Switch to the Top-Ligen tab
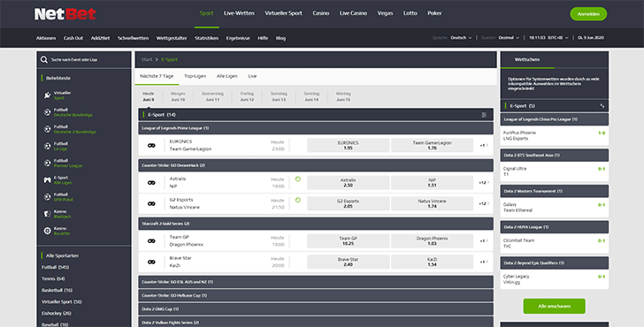 195,76
